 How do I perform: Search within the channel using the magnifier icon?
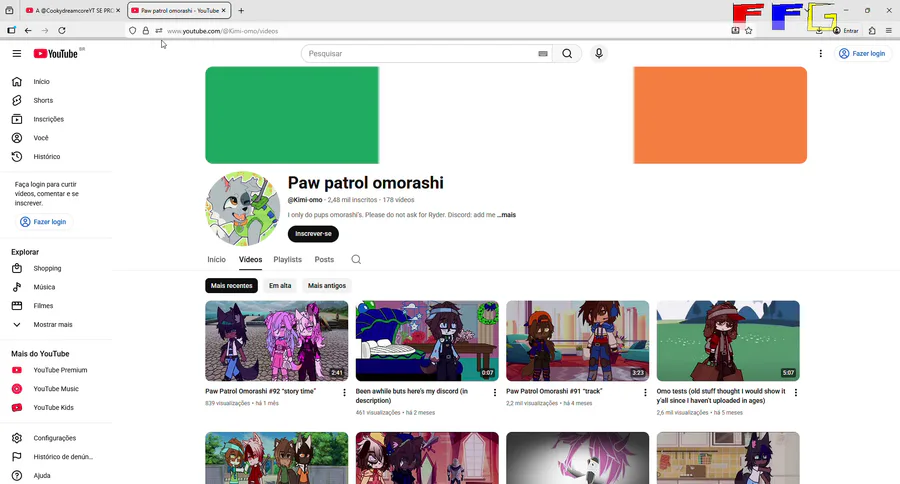356,260
